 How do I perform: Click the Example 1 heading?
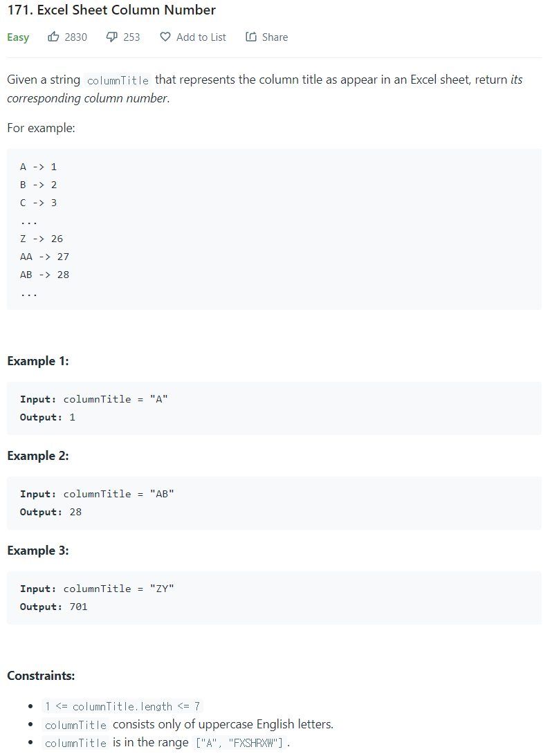pyautogui.click(x=37, y=361)
